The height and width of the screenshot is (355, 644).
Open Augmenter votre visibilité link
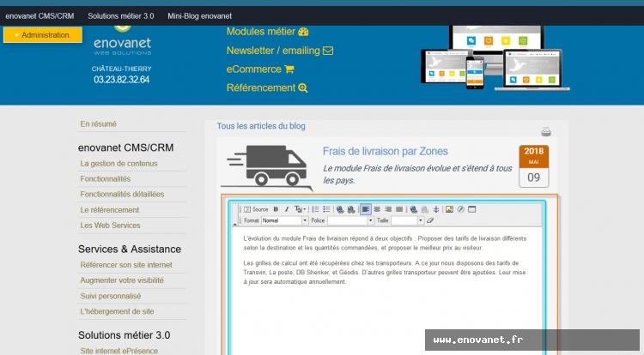click(x=122, y=280)
